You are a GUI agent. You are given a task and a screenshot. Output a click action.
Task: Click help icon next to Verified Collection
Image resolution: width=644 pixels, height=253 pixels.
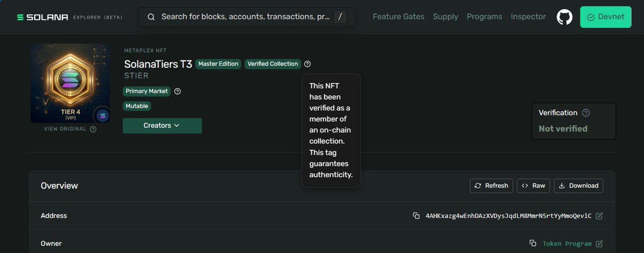[307, 64]
